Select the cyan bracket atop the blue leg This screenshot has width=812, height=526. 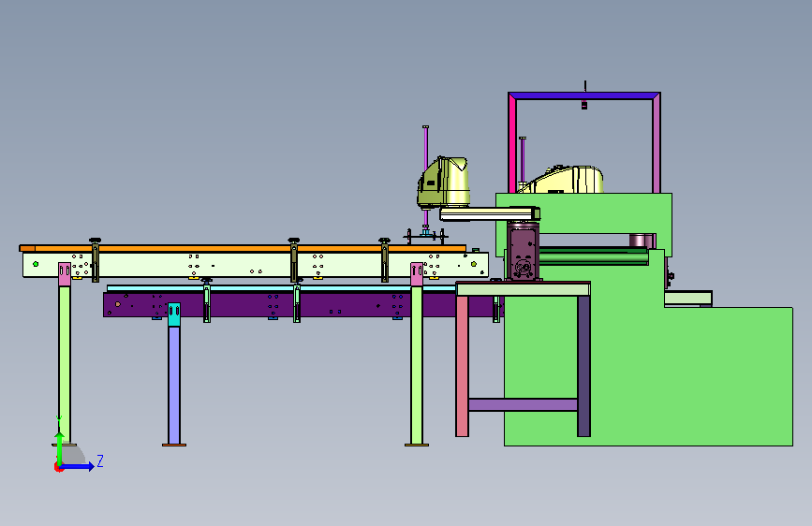[174, 314]
